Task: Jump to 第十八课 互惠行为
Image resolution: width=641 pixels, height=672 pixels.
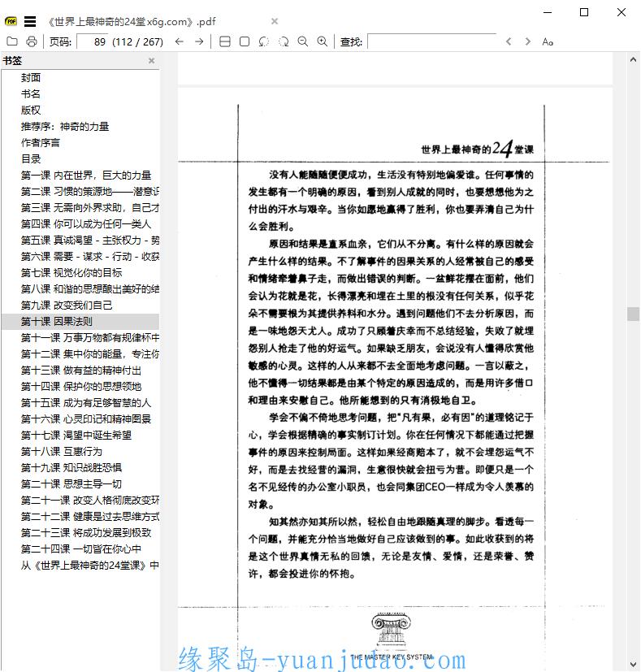Action: pos(62,452)
